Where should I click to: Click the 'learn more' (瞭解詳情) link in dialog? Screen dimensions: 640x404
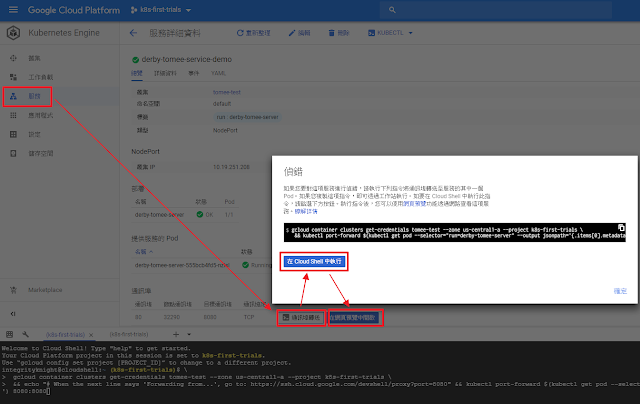[x=306, y=211]
